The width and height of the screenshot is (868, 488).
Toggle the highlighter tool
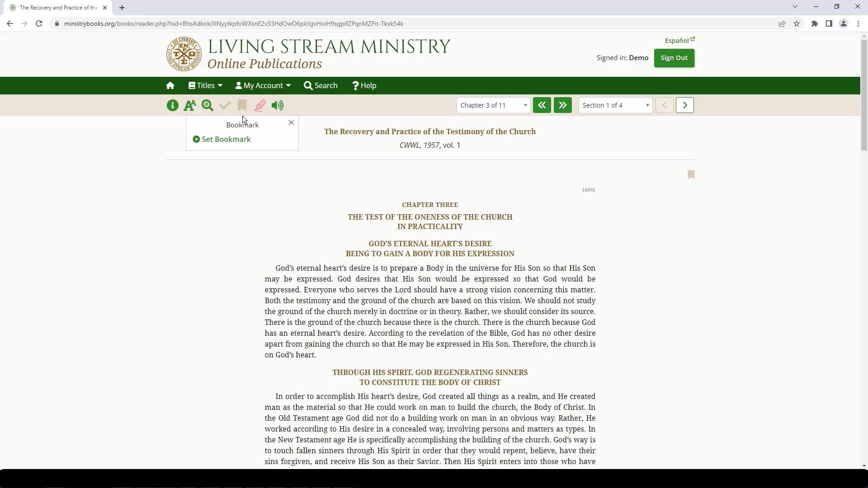click(259, 105)
